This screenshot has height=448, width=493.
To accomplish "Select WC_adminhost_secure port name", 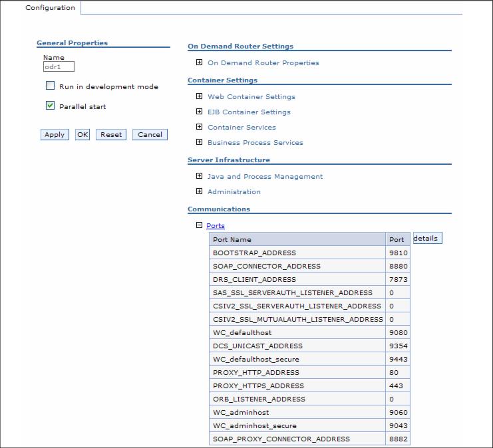I will (x=255, y=425).
